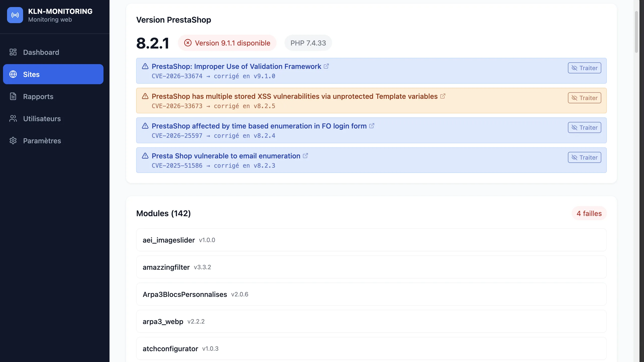
Task: Select the aei_imageslider module row
Action: [371, 240]
